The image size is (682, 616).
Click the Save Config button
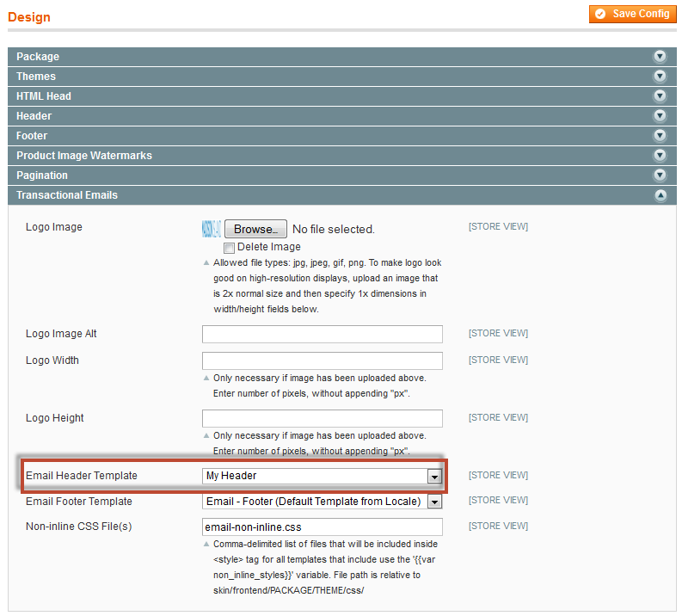tap(632, 14)
